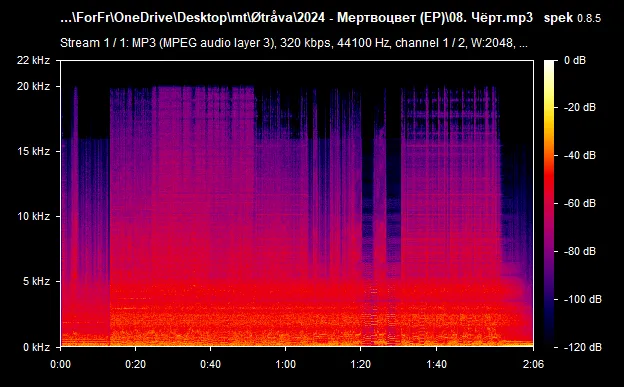
Task: Click the 1:00 time marker
Action: (285, 364)
